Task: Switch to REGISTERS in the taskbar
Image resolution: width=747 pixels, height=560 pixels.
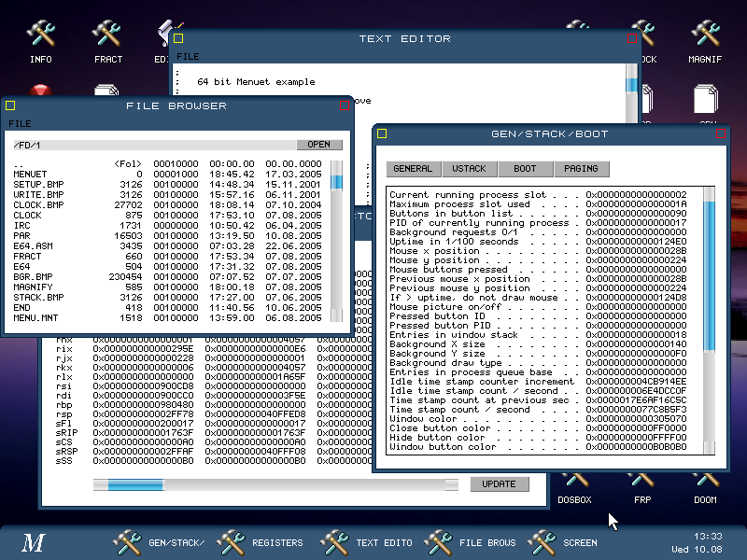Action: (260, 542)
